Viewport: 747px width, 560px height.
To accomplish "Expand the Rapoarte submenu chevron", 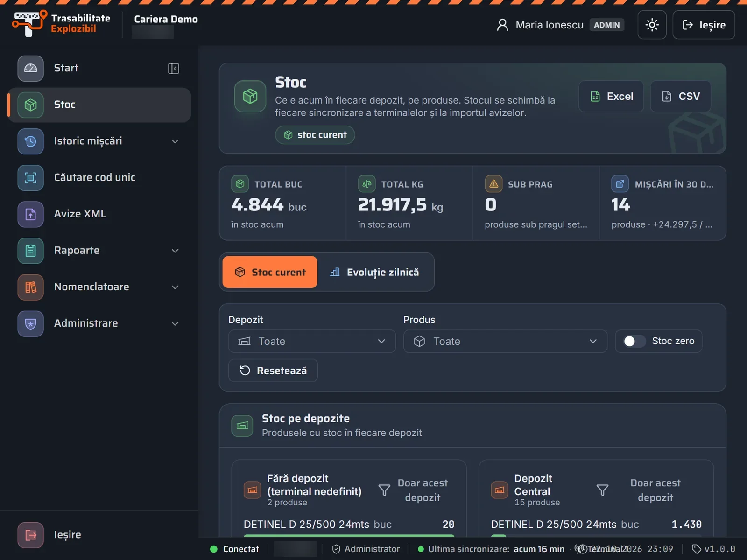I will 175,251.
